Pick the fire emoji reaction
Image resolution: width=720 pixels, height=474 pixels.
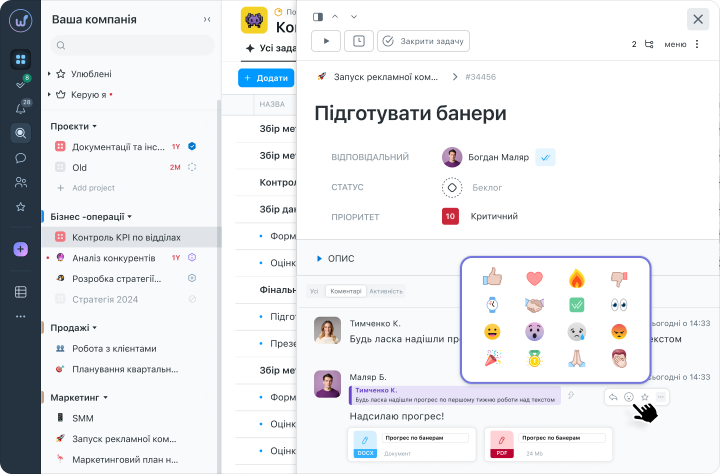tap(577, 278)
